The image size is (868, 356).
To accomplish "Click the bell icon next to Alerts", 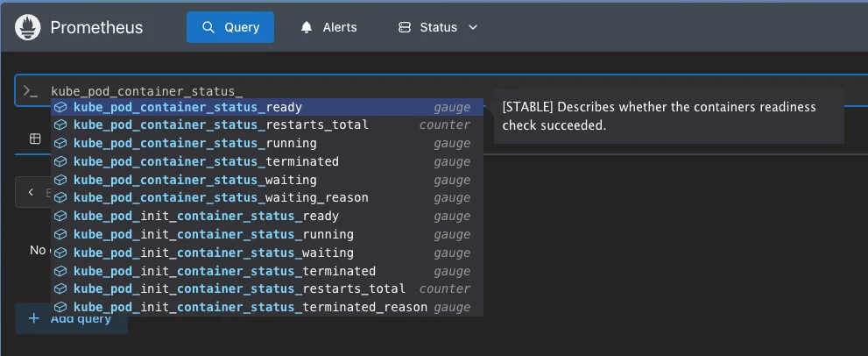I will click(307, 27).
